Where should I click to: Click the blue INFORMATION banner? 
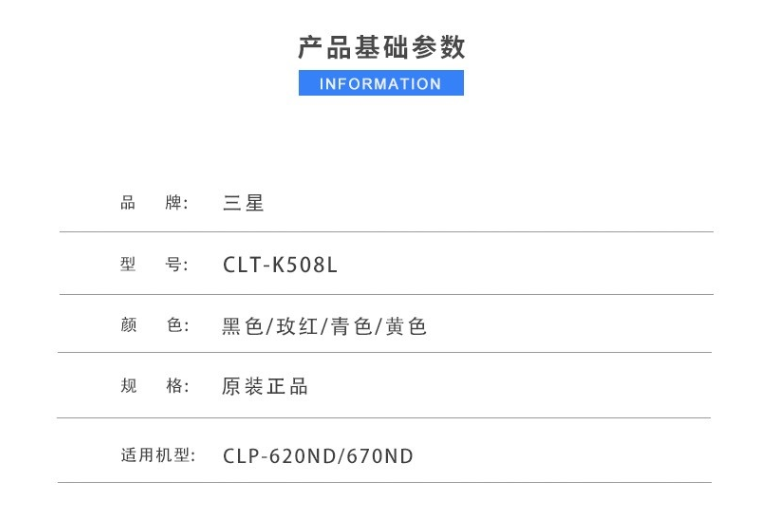381,83
